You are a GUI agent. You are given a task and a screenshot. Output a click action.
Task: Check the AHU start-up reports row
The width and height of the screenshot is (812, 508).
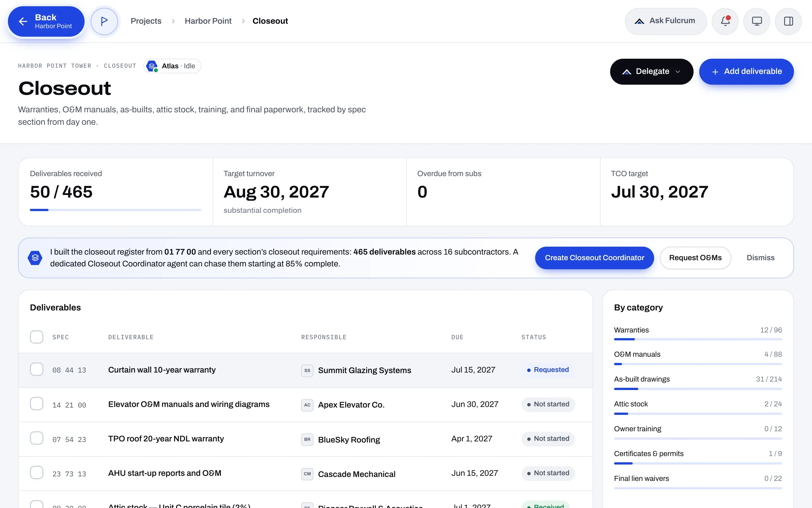[x=37, y=473]
